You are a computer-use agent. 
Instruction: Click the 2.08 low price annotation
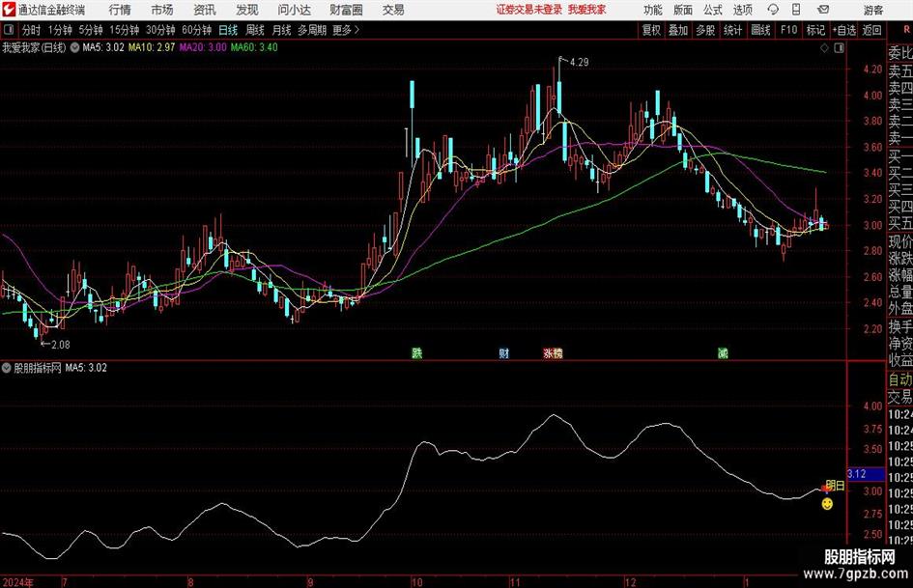61,345
